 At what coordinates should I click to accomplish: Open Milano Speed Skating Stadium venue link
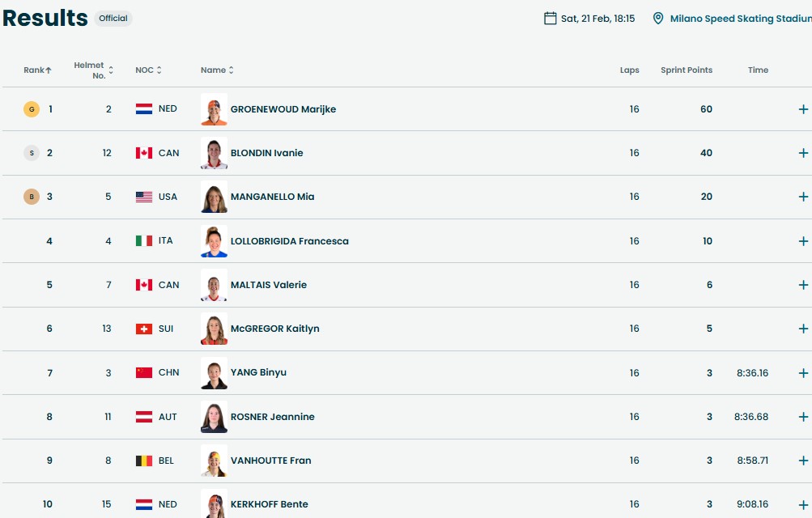[x=740, y=19]
